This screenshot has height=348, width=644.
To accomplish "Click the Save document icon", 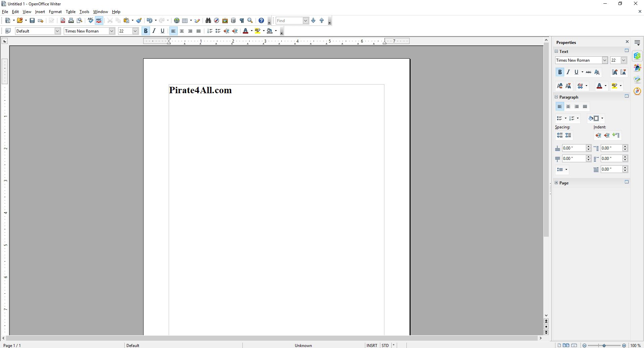I will [32, 21].
